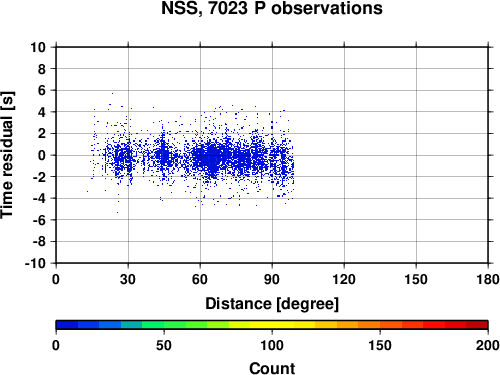Pick the teal colorbar segment just before count 40
Screen dimensions: 500x375
[x=132, y=325]
